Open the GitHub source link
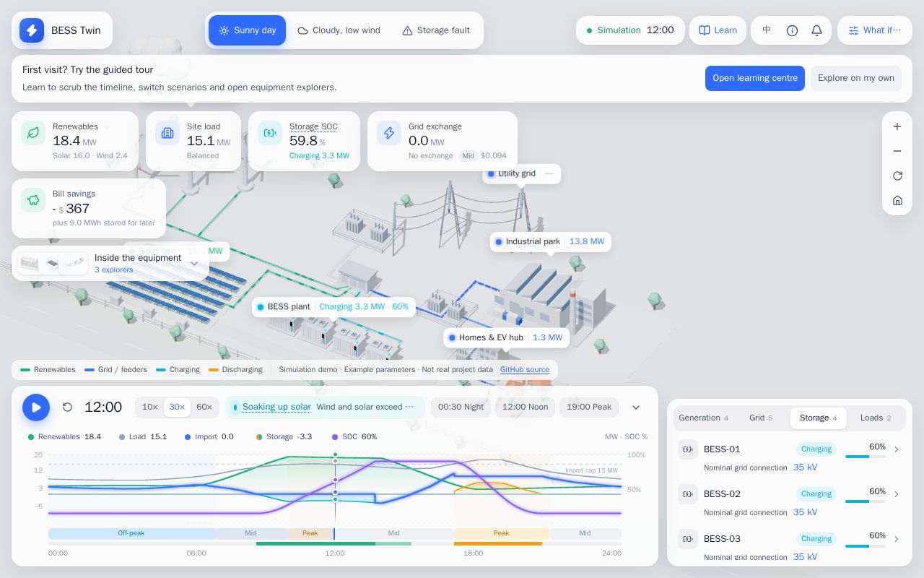 click(x=525, y=370)
